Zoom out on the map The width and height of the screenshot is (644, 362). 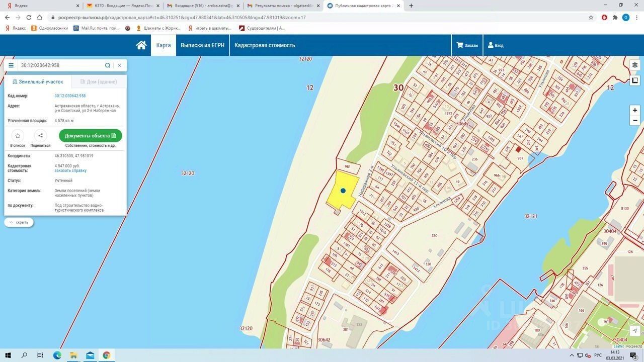click(635, 121)
